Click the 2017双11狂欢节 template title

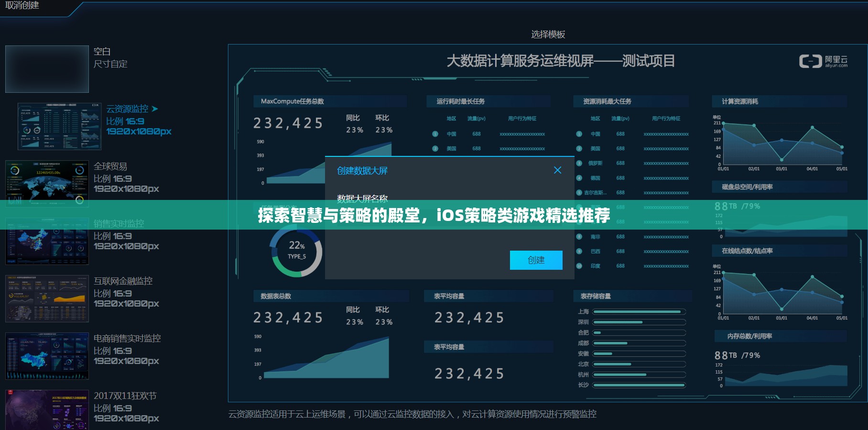click(x=125, y=396)
